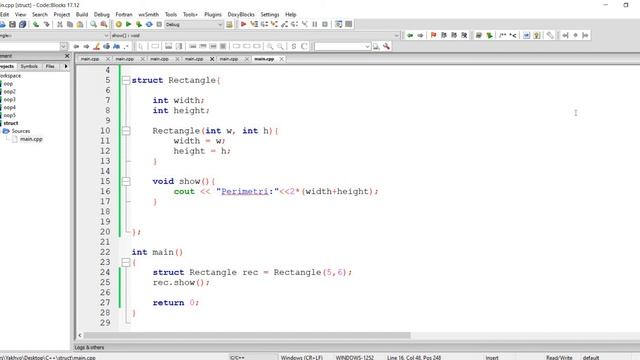
Task: Show more Management panel tabs with the arrow
Action: tap(66, 66)
